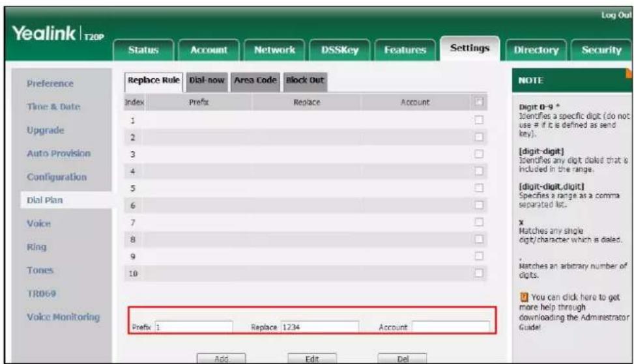Check the checkbox for rule index 4
634x364 pixels.
point(479,171)
